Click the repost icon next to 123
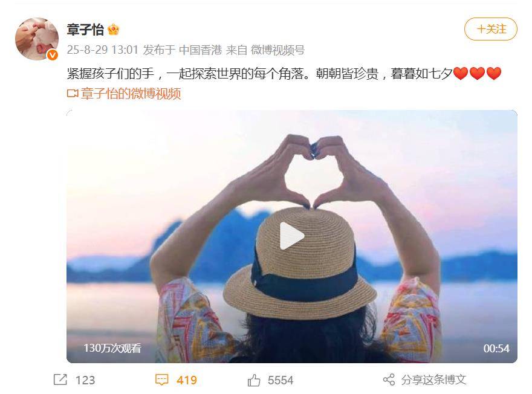The image size is (532, 394). [60, 379]
